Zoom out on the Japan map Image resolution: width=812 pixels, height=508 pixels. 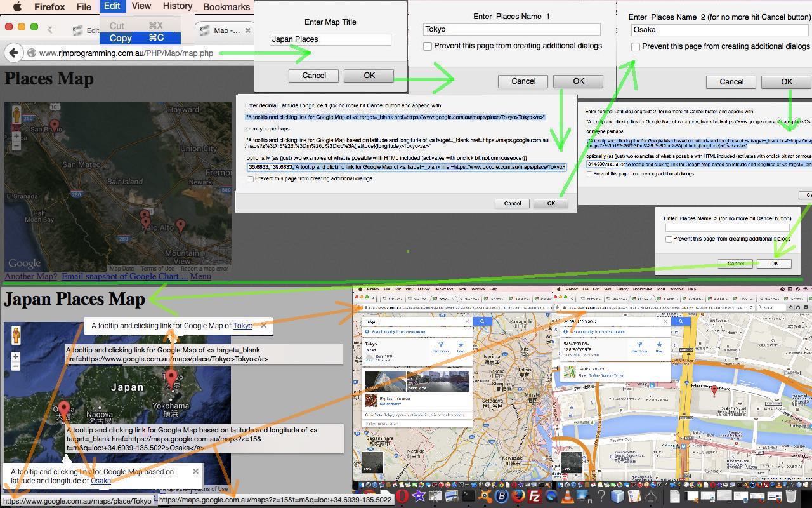(16, 366)
